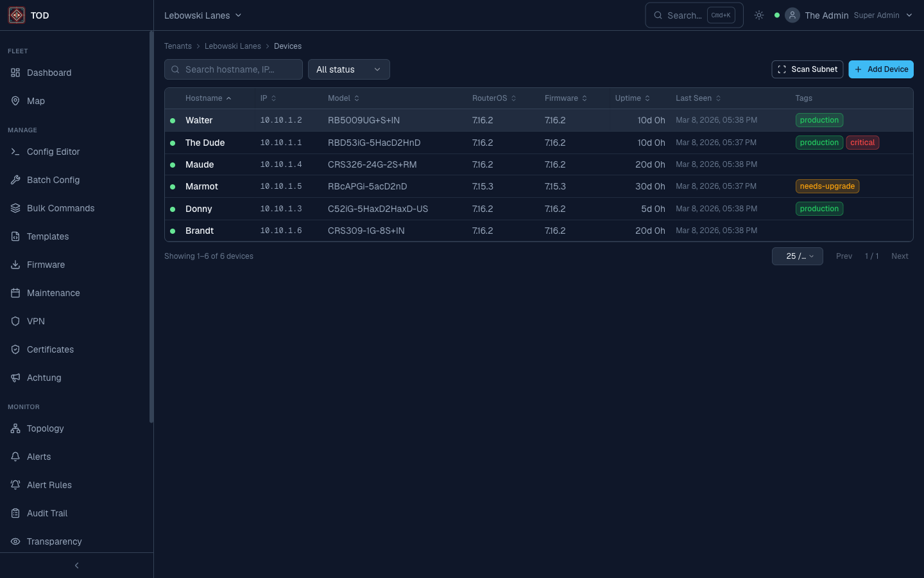
Task: Navigate to the Alerts page
Action: (39, 457)
